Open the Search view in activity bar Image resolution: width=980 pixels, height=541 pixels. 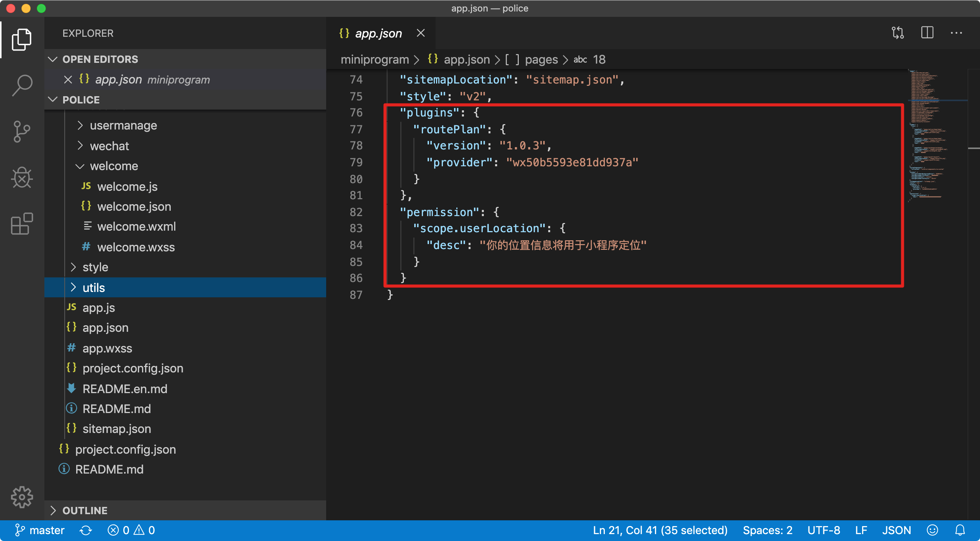tap(22, 85)
